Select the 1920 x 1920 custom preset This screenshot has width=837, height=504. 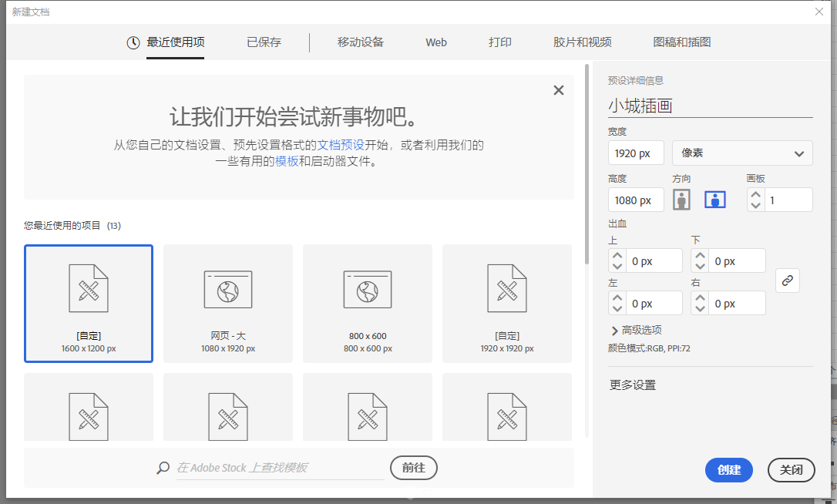pyautogui.click(x=507, y=304)
